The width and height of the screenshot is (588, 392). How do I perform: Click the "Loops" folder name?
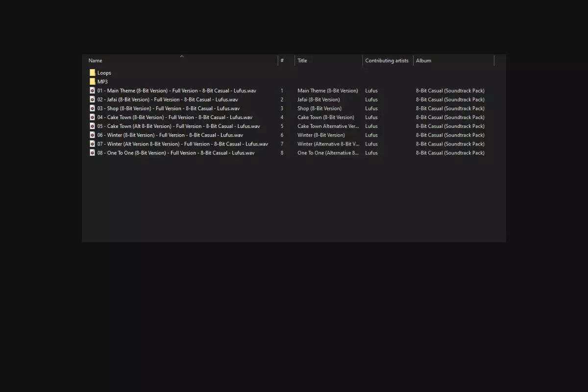click(104, 73)
